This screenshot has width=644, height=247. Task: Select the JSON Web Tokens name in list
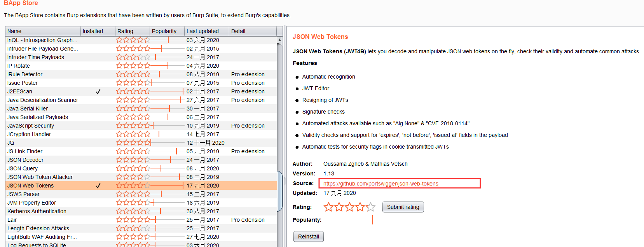point(30,186)
